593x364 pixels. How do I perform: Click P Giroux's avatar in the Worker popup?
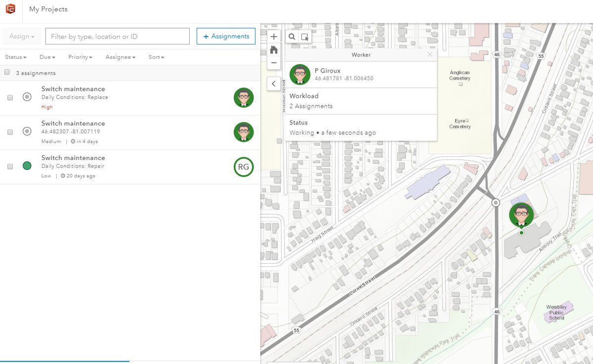[300, 74]
